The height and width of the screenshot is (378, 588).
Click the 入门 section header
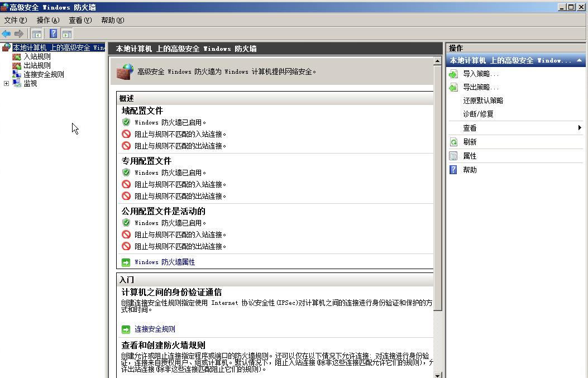point(275,280)
